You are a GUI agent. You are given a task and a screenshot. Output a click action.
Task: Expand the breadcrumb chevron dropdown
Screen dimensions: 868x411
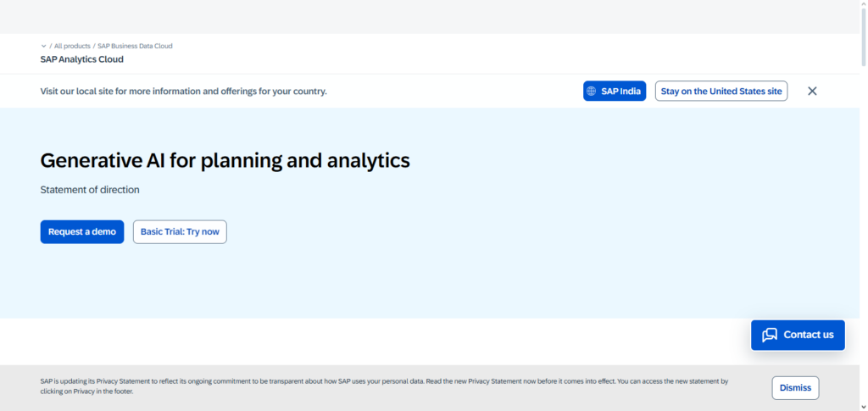tap(44, 46)
